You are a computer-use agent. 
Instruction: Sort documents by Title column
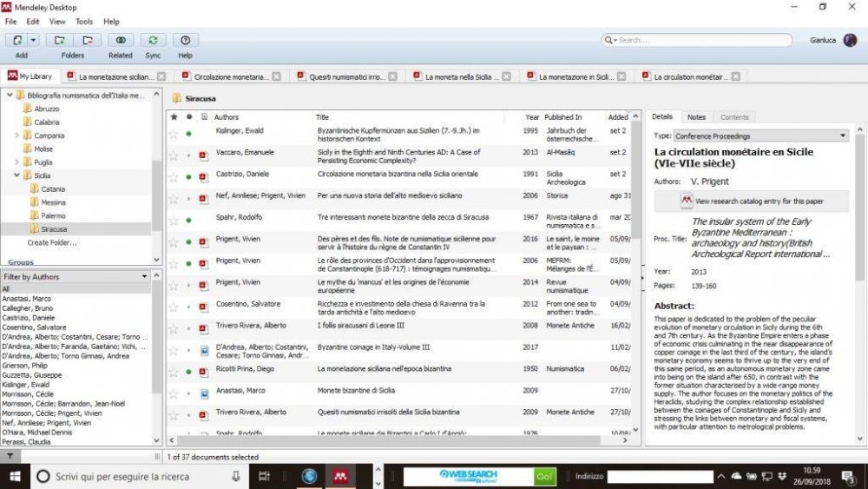point(322,117)
